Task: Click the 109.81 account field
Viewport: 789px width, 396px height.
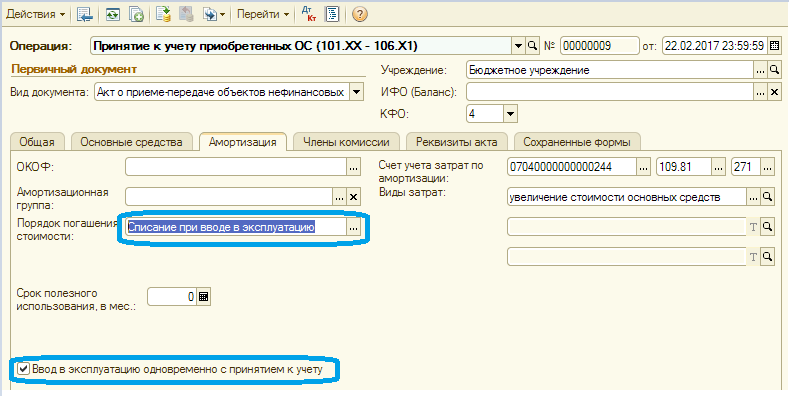Action: [683, 167]
